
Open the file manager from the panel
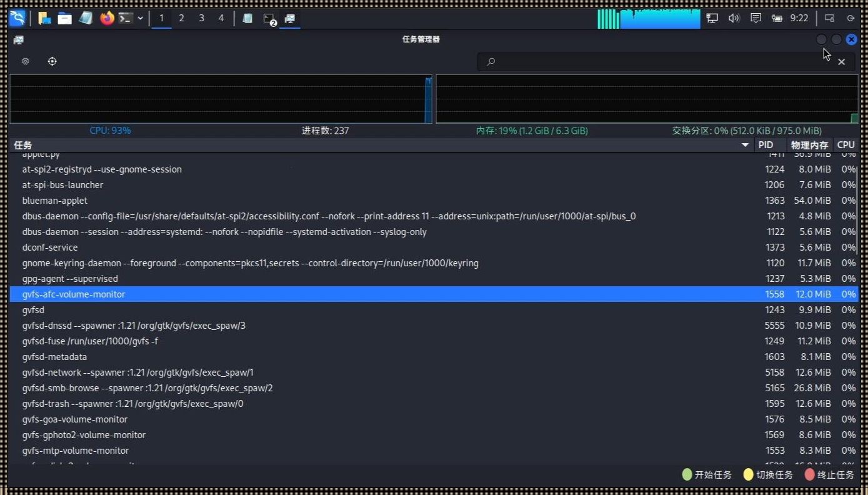pyautogui.click(x=65, y=18)
